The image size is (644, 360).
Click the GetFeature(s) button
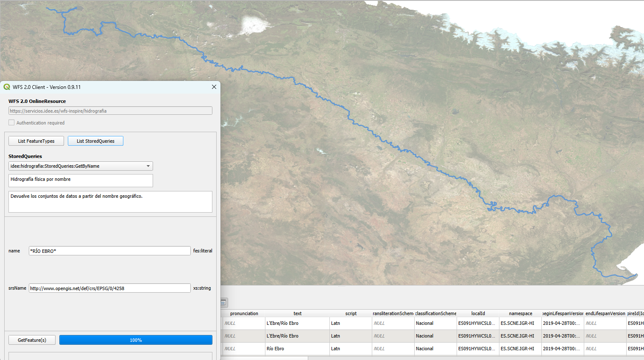tap(32, 340)
